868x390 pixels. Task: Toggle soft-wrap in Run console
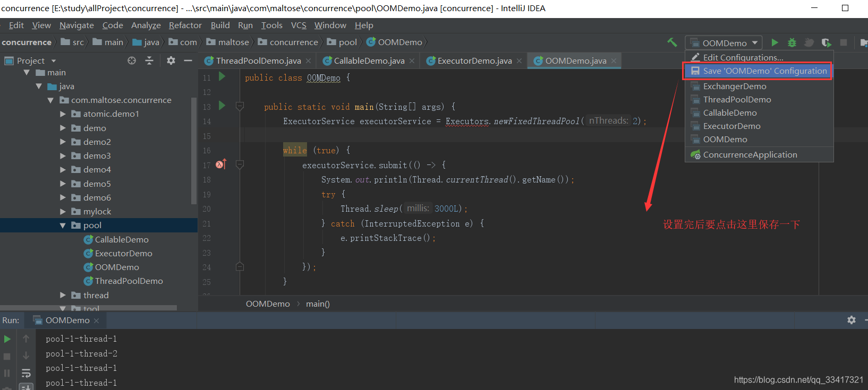(26, 374)
